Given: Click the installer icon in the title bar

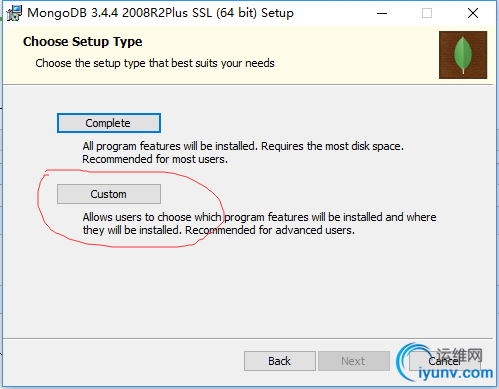Looking at the screenshot, I should 14,13.
